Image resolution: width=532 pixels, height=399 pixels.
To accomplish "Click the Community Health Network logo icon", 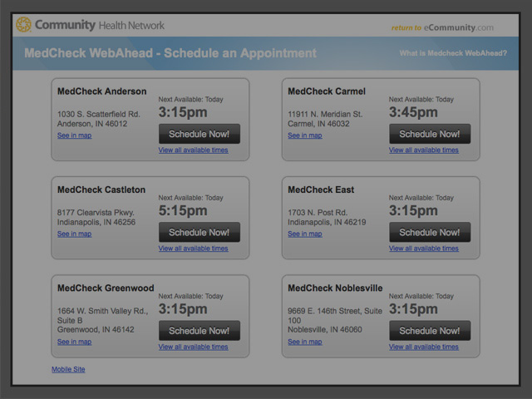I will click(x=23, y=25).
